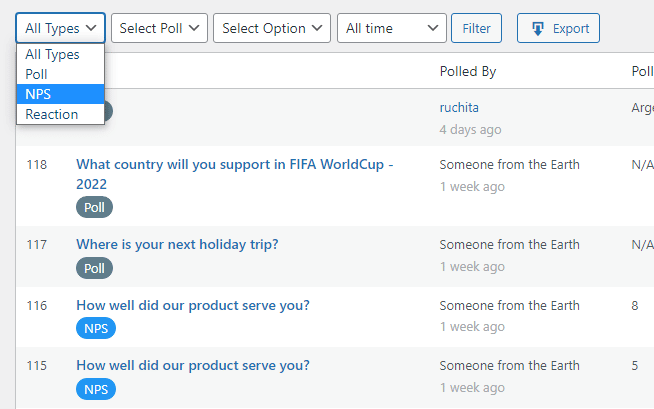Open 'Where is your next holiday trip?' link

coord(177,244)
